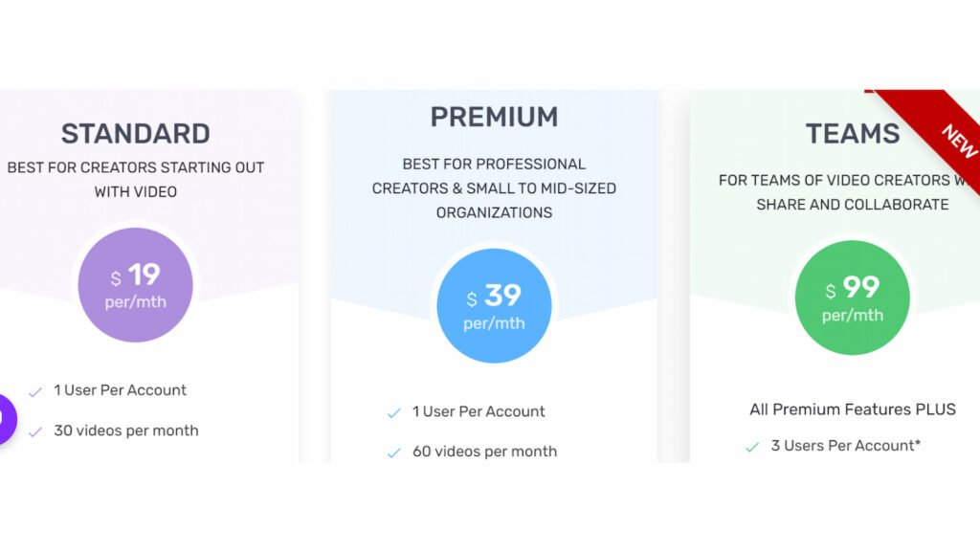Click the green checkmark beside 3 Users Per Account
The image size is (980, 552).
pos(752,447)
